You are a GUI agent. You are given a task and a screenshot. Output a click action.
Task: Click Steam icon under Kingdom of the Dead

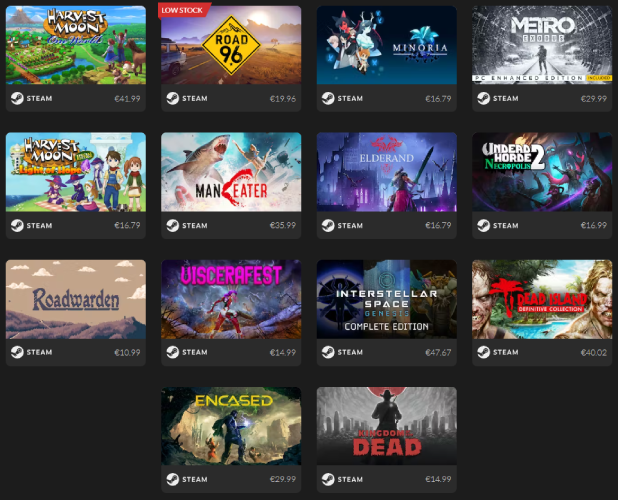click(328, 479)
